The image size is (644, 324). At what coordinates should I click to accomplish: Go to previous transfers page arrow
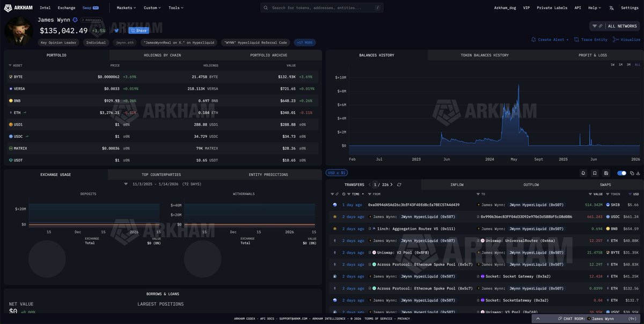(369, 185)
